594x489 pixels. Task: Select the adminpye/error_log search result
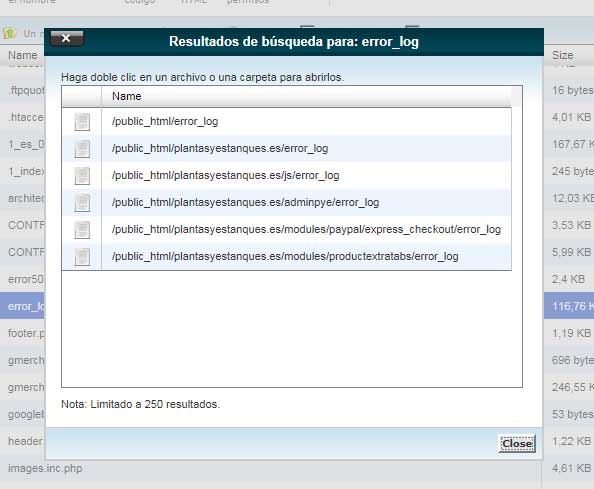245,202
